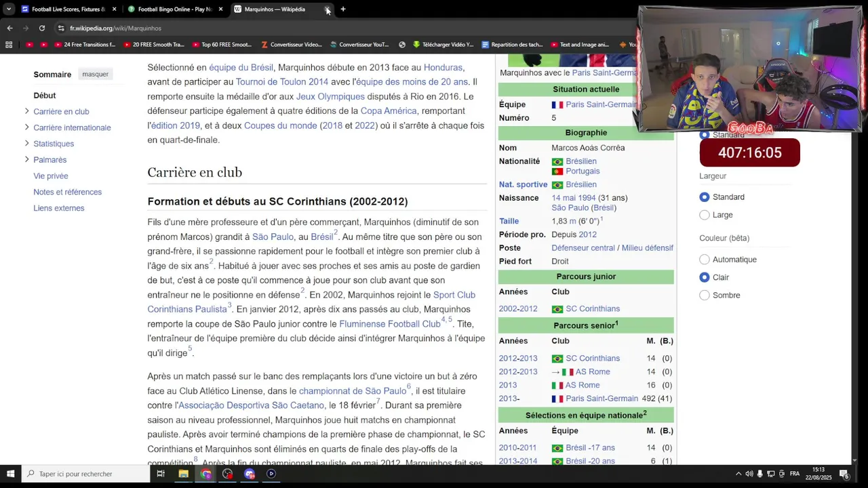Click 'Taper ici pour rechercher' search box
This screenshot has width=868, height=488.
coord(85,474)
